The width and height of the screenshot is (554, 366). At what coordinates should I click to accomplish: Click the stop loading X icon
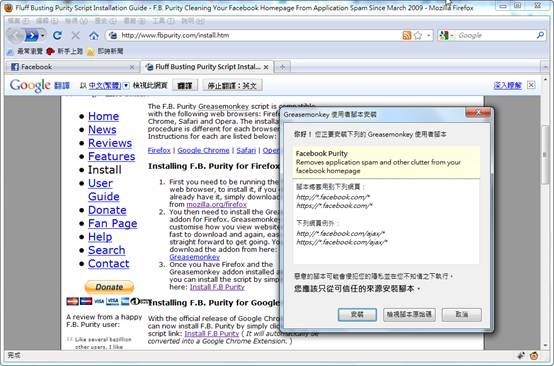click(x=76, y=35)
